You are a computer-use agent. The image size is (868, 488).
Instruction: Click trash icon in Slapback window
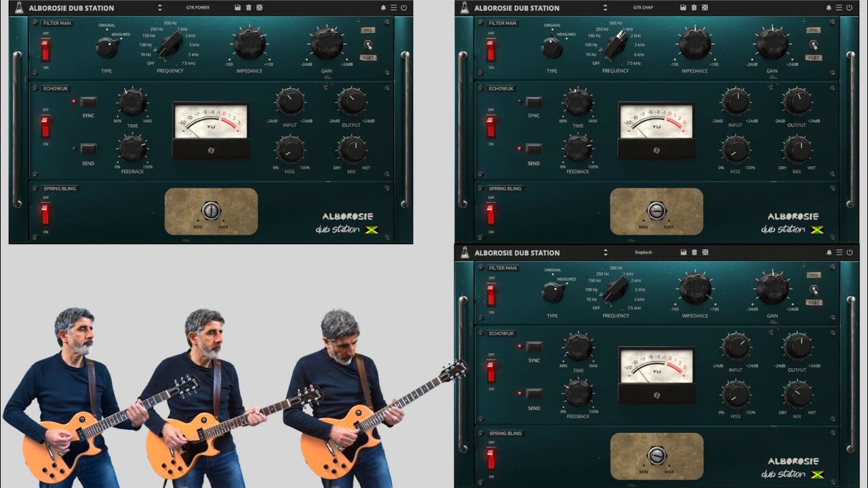(x=694, y=252)
